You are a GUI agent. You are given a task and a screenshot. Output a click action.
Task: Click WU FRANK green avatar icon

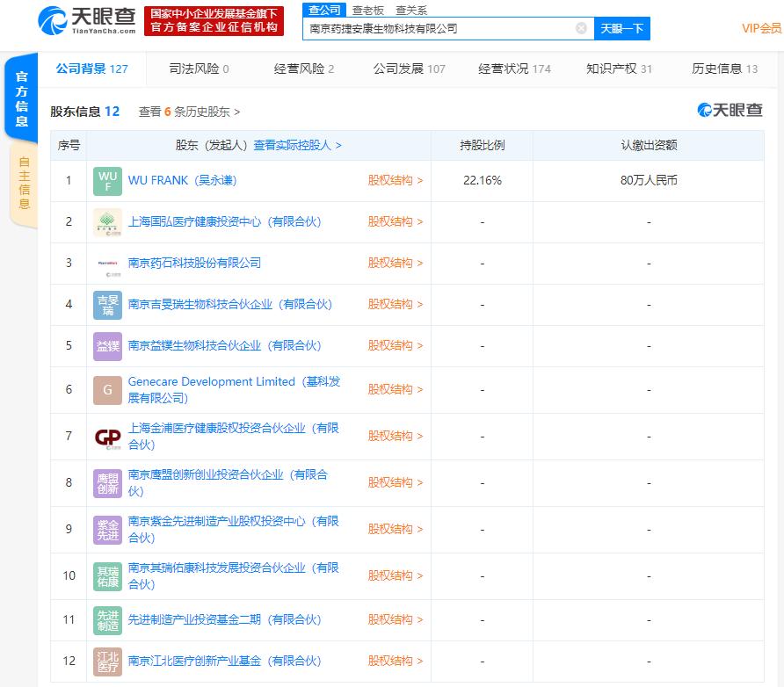coord(108,181)
